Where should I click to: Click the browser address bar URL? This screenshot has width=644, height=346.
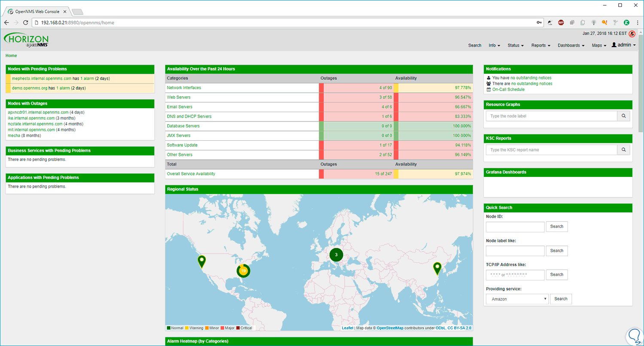78,23
